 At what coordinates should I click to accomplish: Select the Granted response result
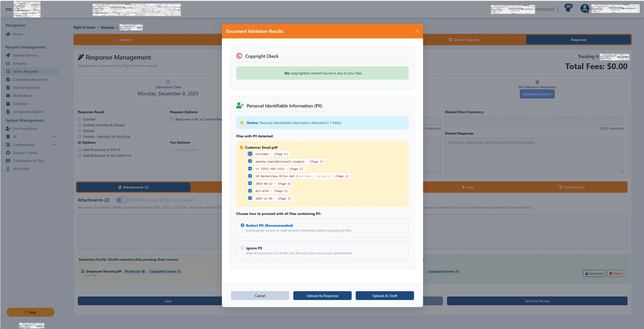tap(80, 119)
